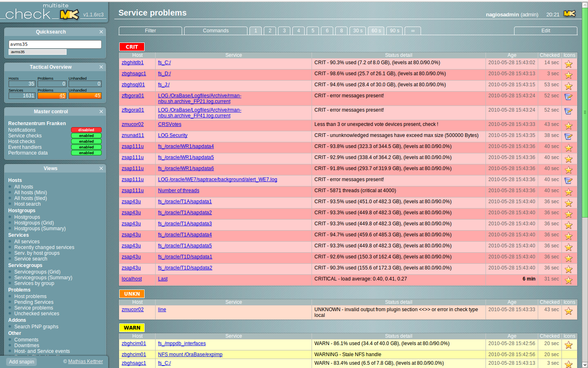Image resolution: width=588 pixels, height=368 pixels.
Task: Open logfile icon for LOG Security row
Action: [568, 137]
